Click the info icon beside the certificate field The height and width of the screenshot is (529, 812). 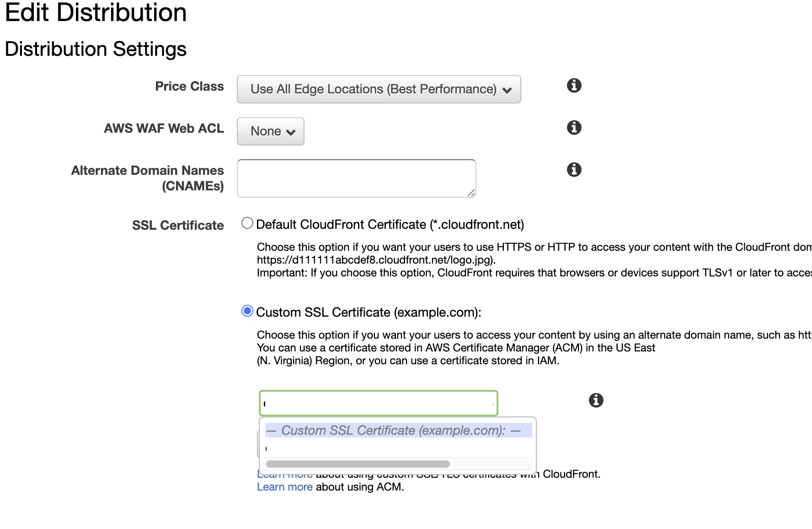coord(596,400)
